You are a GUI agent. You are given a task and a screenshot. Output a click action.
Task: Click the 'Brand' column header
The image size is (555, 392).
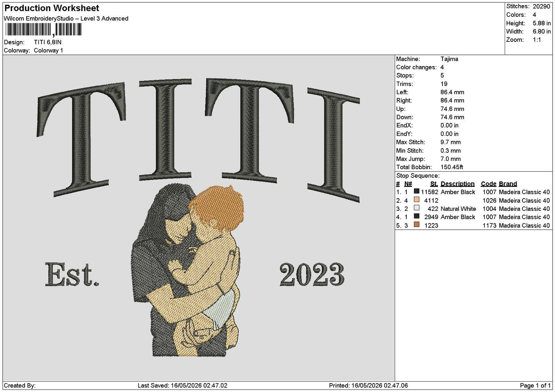508,184
